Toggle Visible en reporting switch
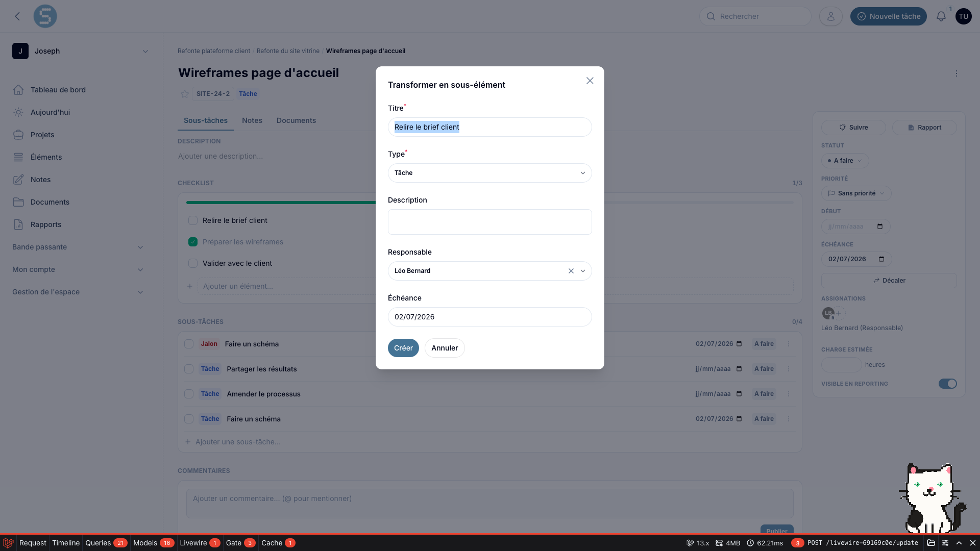 click(x=948, y=384)
